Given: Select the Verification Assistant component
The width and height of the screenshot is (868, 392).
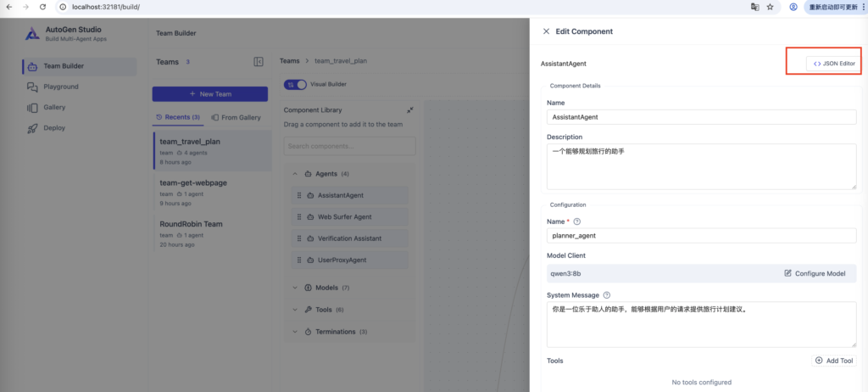Looking at the screenshot, I should 349,238.
